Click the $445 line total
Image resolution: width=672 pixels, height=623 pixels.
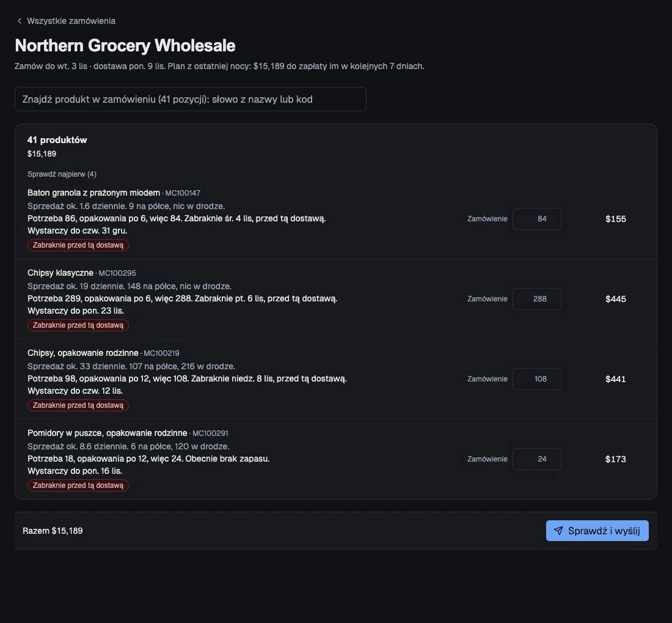[615, 300]
